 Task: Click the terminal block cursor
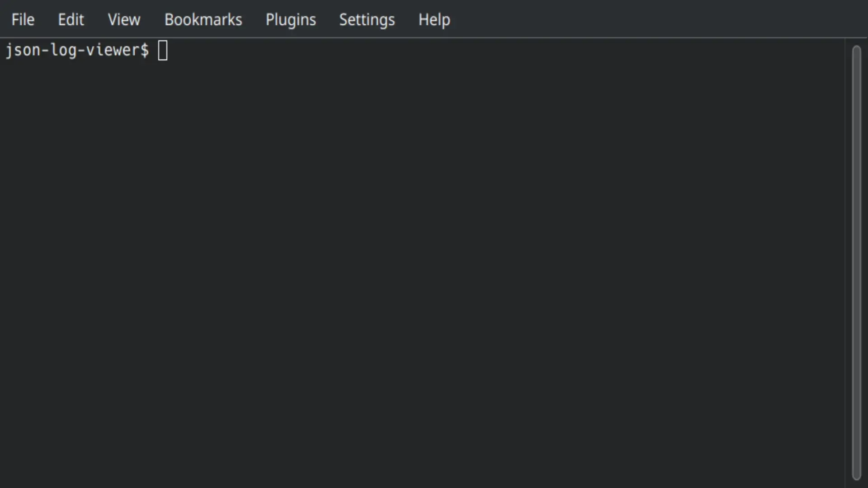(163, 50)
